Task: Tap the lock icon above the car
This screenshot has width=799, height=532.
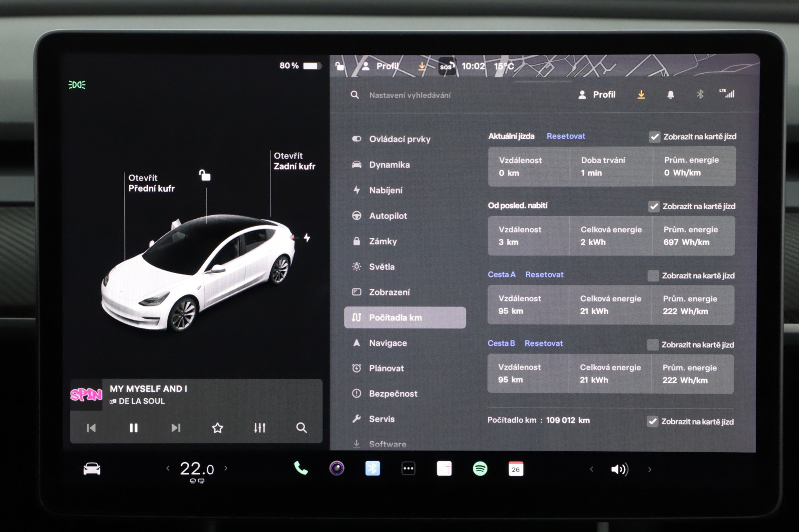Action: (205, 175)
